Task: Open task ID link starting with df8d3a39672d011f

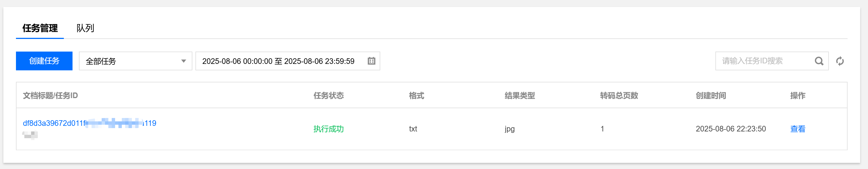Action: [x=89, y=123]
